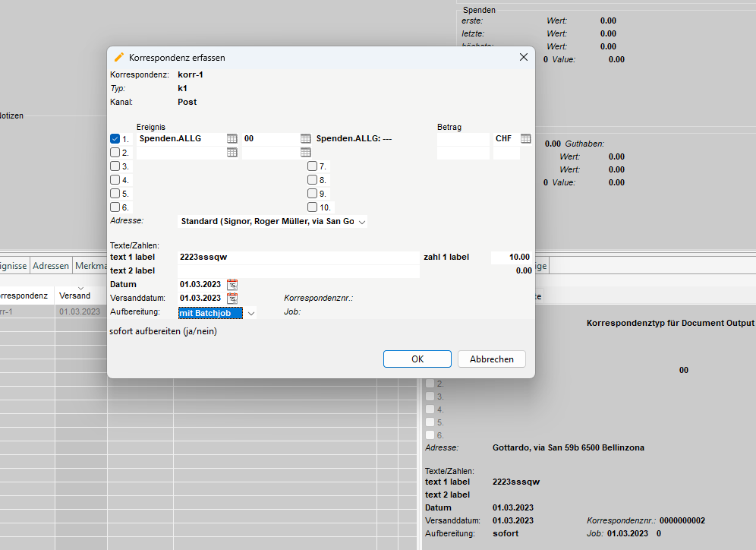Open Ereignis lookup table in row 2
This screenshot has width=756, height=550.
[232, 153]
